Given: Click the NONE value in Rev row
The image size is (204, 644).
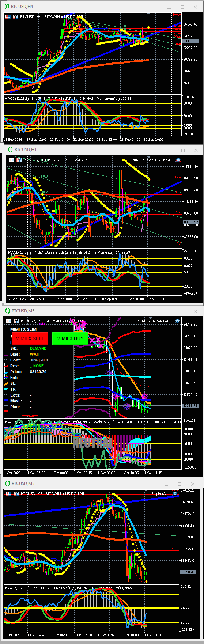Looking at the screenshot, I should tap(37, 366).
